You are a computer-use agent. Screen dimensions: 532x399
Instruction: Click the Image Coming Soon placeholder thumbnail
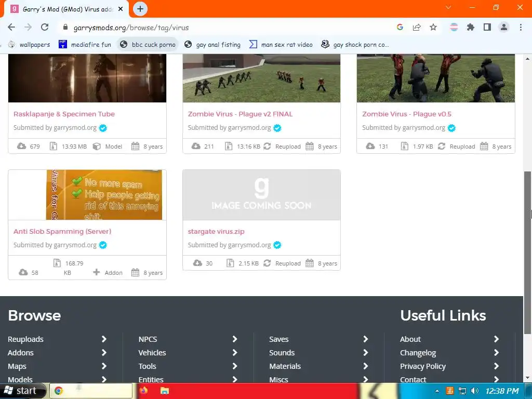click(x=261, y=195)
